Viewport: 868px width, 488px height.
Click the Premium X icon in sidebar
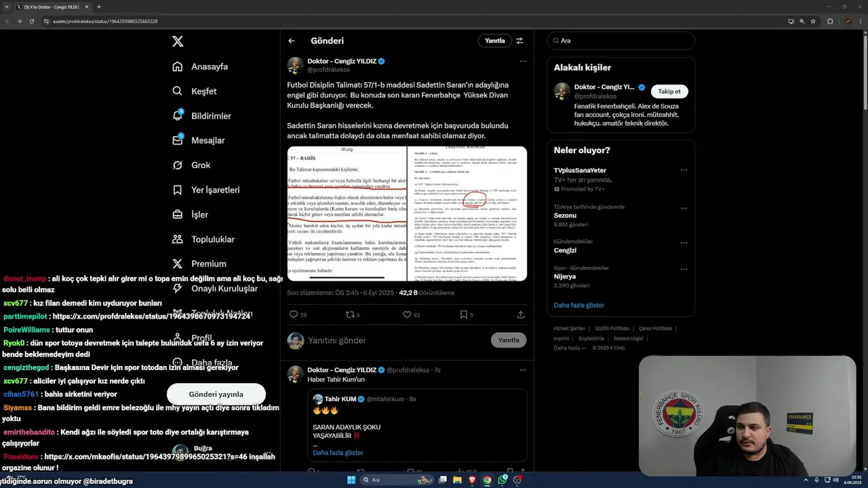pyautogui.click(x=178, y=264)
